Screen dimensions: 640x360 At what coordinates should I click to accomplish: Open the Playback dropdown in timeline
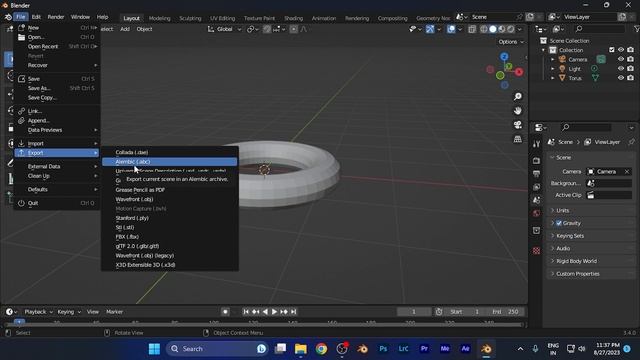click(x=38, y=312)
